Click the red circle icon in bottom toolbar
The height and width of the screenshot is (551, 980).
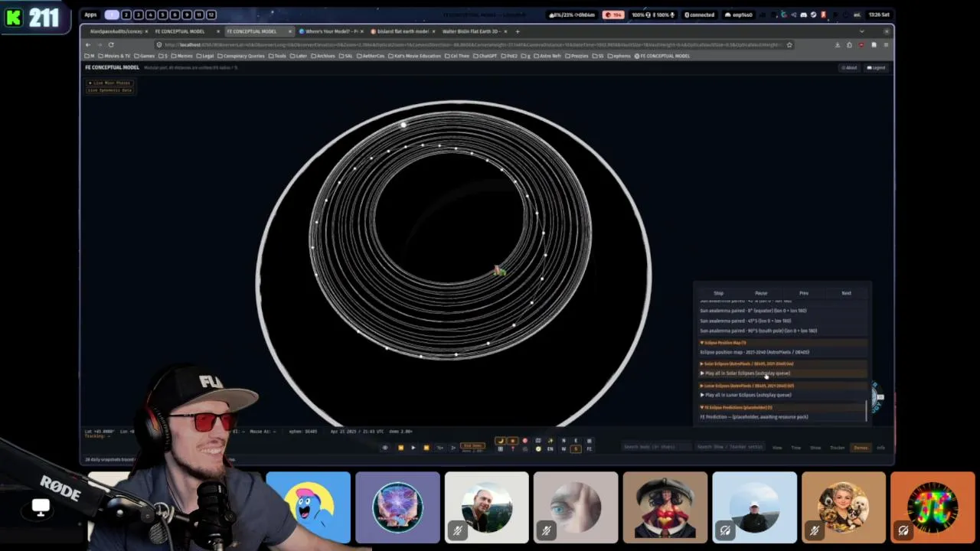[x=525, y=441]
